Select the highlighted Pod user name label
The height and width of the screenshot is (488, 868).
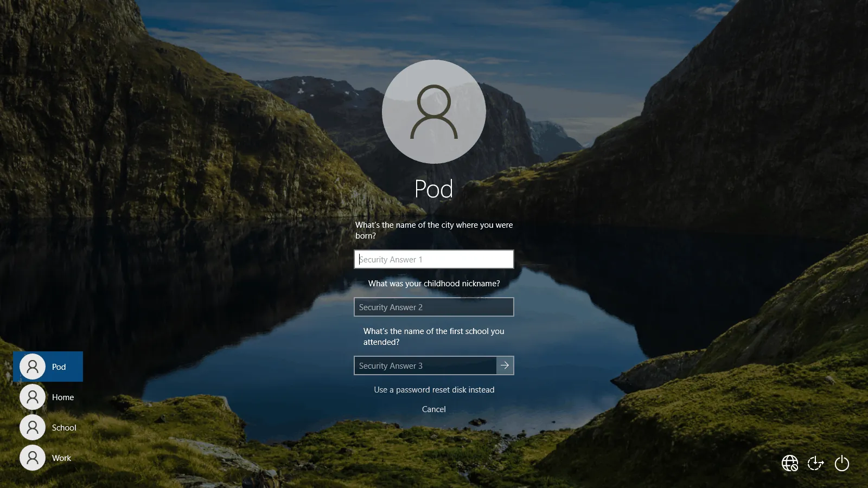59,367
